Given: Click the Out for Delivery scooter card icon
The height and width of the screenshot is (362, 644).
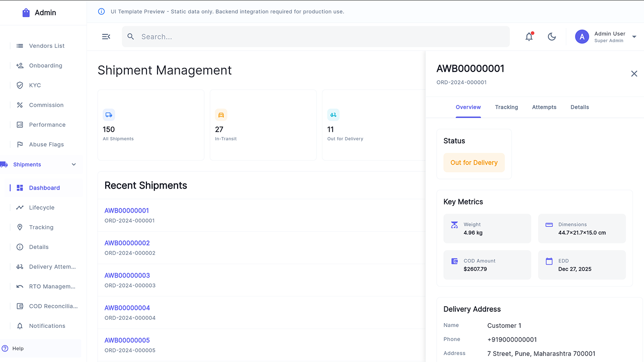Looking at the screenshot, I should point(333,115).
